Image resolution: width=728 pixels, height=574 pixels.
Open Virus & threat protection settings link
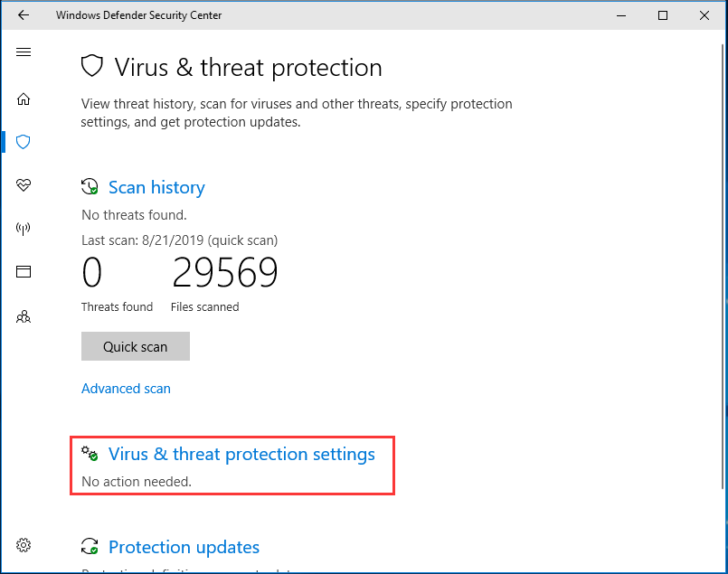pos(241,454)
